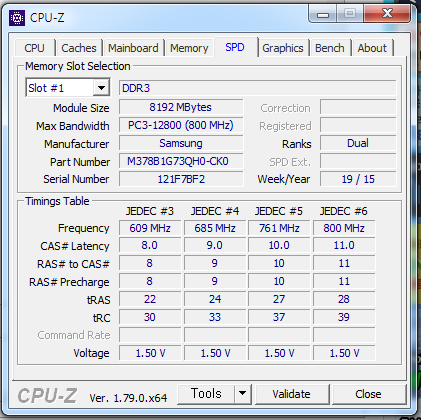Click CAS# Latency value 8.0
The height and width of the screenshot is (420, 421).
pyautogui.click(x=150, y=245)
